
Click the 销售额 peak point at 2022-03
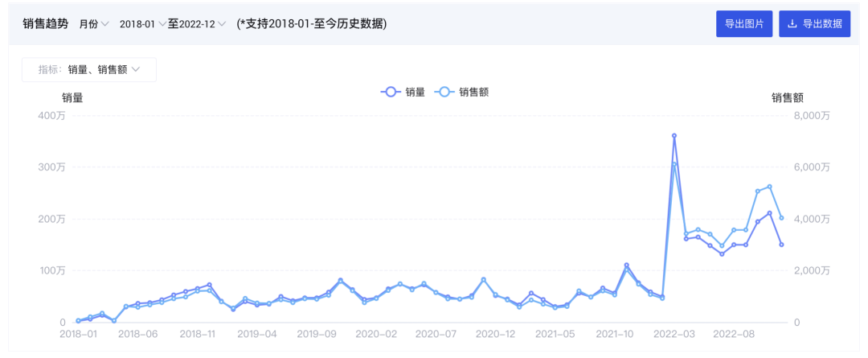click(x=674, y=165)
